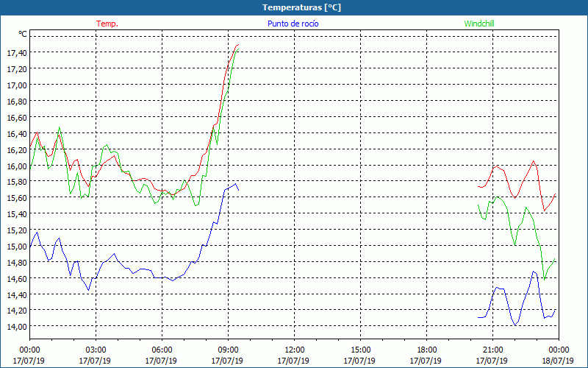This screenshot has width=588, height=368.
Task: Click the 21:00 time axis label
Action: click(x=492, y=350)
